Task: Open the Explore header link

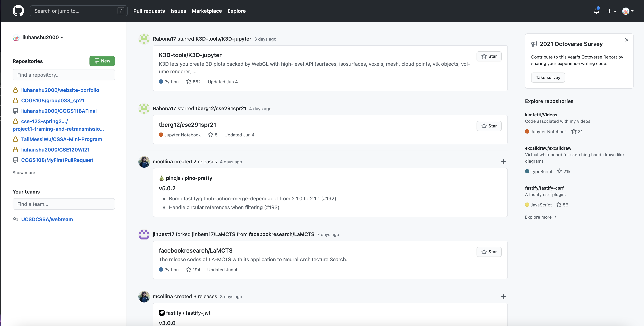Action: coord(236,11)
